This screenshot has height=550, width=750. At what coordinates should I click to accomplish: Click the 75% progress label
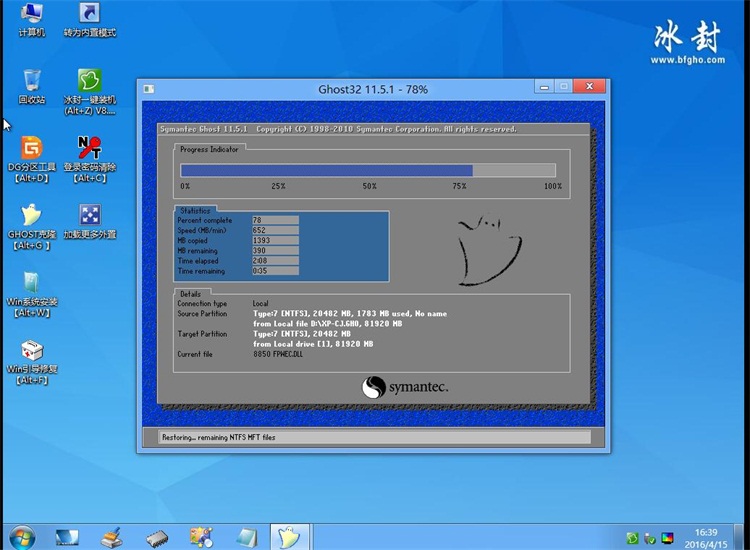(x=459, y=186)
